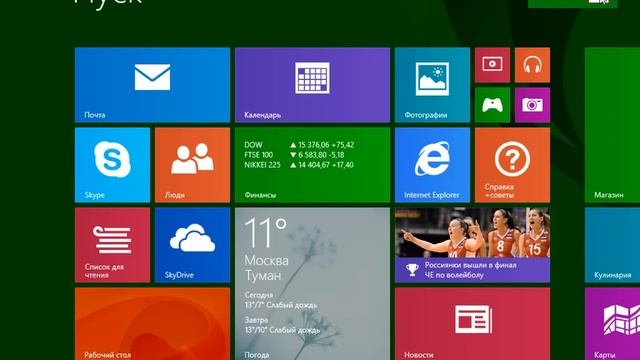The width and height of the screenshot is (640, 360).
Task: Open the Справка+советы help tile
Action: [512, 165]
